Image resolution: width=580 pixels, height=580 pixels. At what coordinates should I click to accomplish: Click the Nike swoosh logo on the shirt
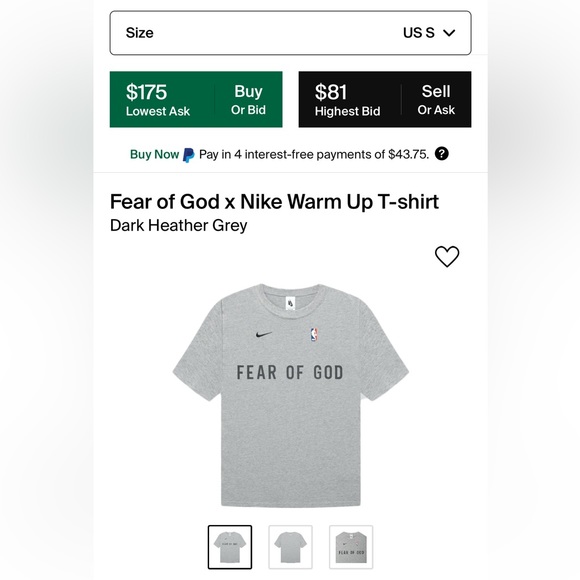(264, 334)
